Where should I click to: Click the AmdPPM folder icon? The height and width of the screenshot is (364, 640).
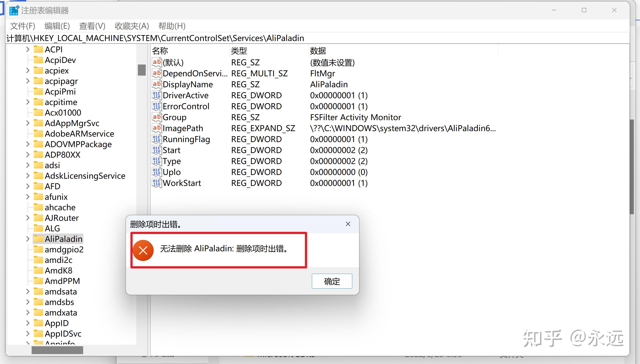click(x=38, y=281)
